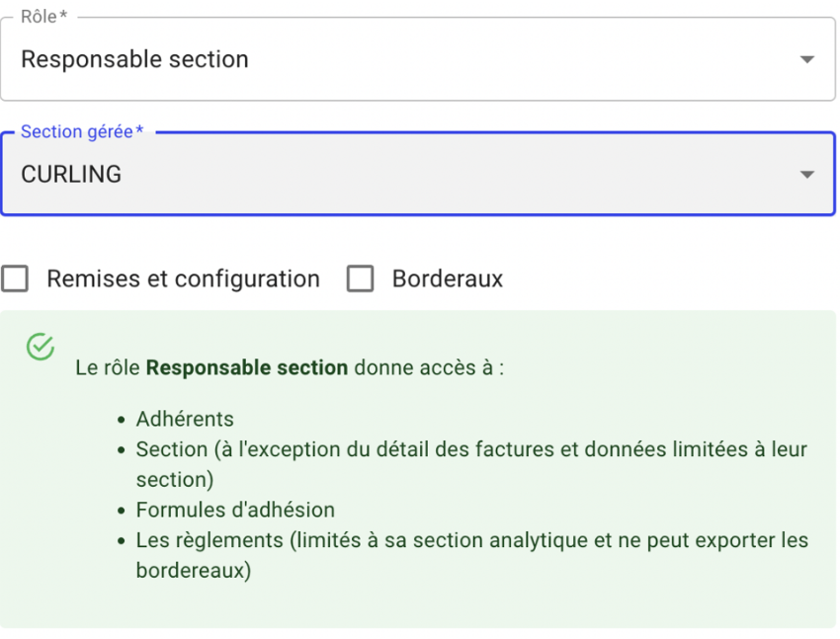This screenshot has width=840, height=639.
Task: Click the green checkmark circle icon
Action: 41,347
